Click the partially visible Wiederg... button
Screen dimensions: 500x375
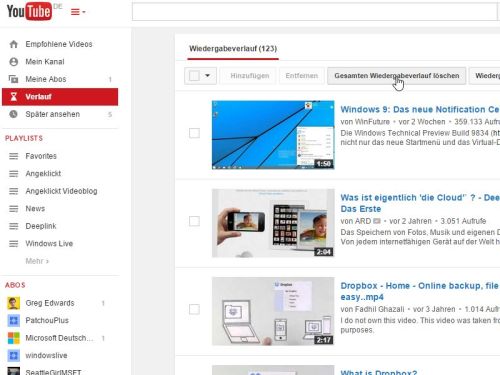pos(485,76)
